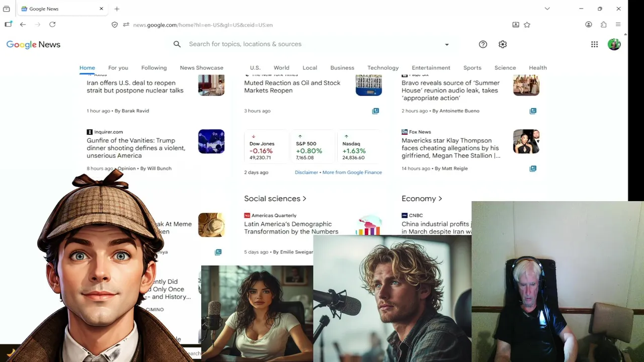The width and height of the screenshot is (644, 362).
Task: Click the Gunfire of the Vanities thumbnail
Action: [211, 141]
